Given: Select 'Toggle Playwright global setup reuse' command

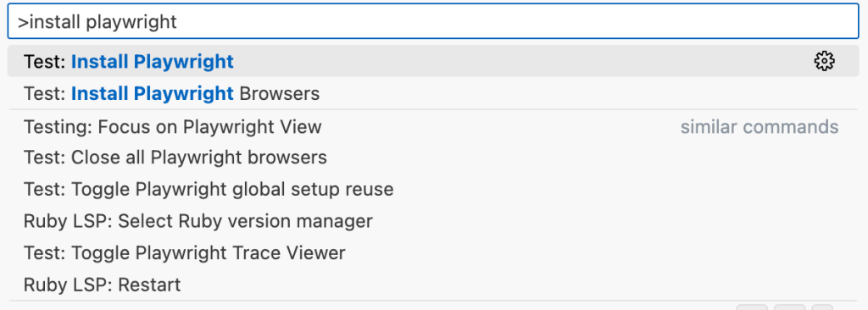Looking at the screenshot, I should tap(433, 190).
